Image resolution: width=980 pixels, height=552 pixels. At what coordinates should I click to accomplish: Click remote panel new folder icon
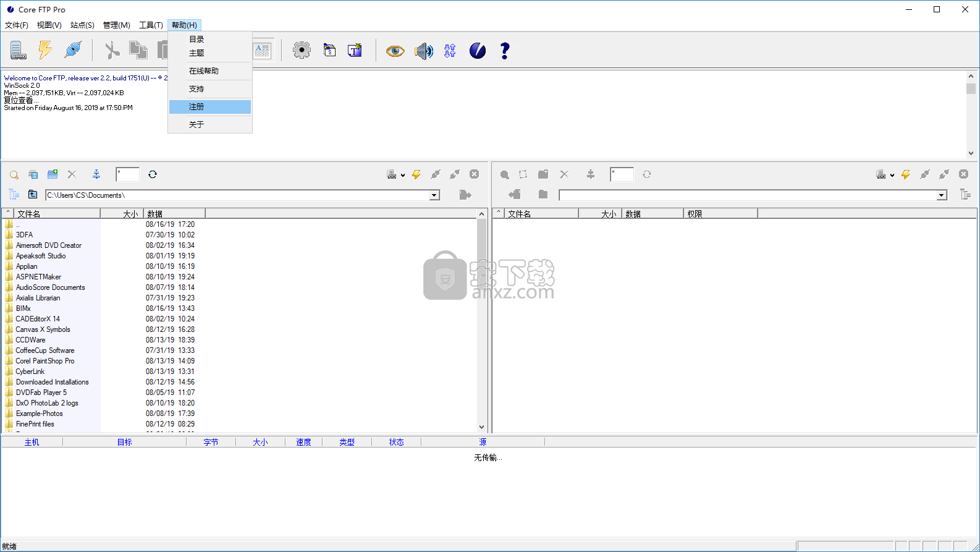(543, 174)
